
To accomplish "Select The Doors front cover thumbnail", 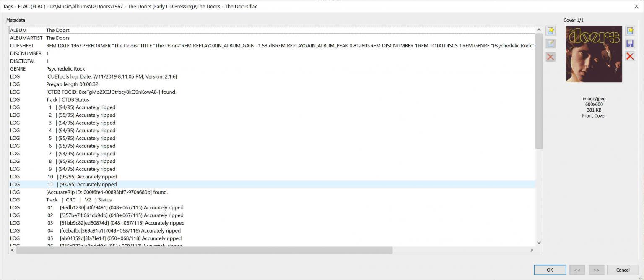I will 594,54.
